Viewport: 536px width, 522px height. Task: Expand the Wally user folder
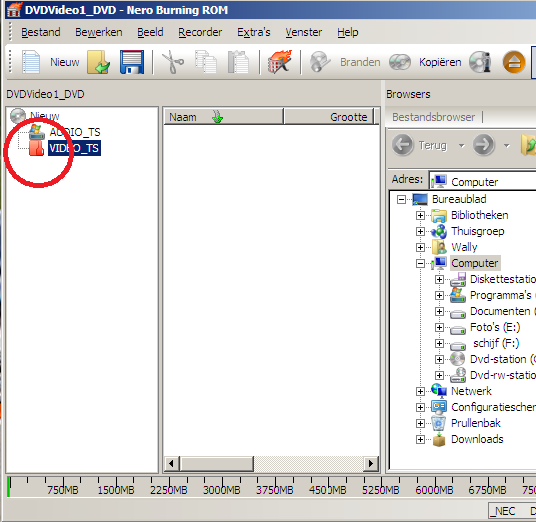click(420, 247)
